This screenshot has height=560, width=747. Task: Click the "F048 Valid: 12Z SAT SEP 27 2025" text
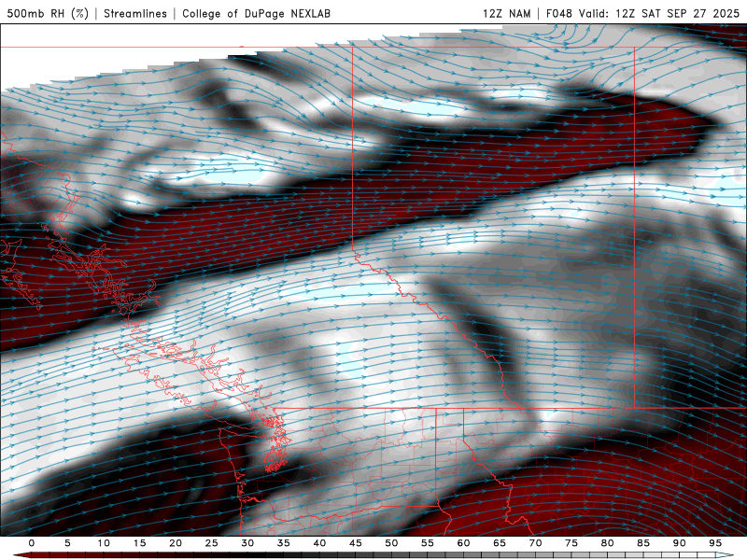(x=642, y=13)
